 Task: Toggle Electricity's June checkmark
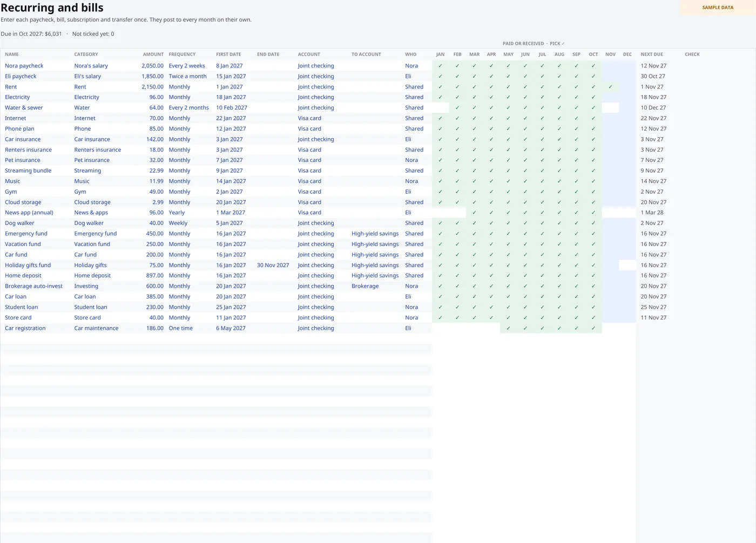525,97
